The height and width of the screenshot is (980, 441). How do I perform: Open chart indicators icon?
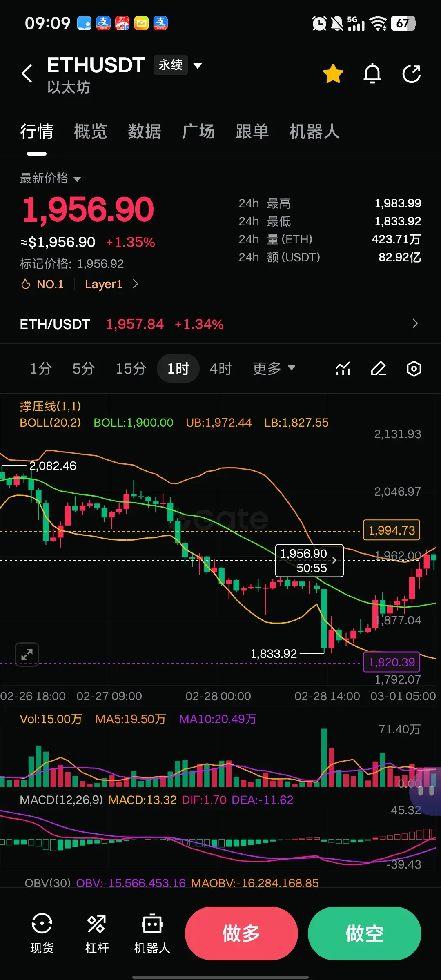[343, 368]
